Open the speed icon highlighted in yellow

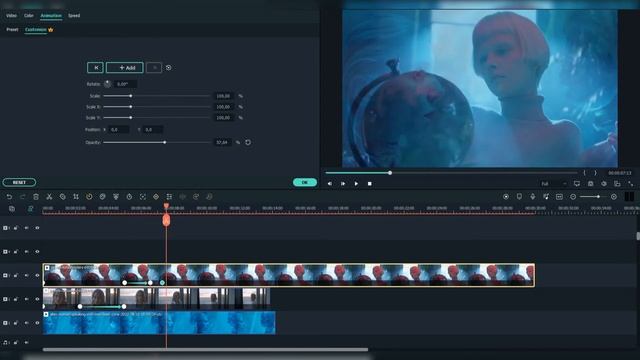[x=89, y=197]
